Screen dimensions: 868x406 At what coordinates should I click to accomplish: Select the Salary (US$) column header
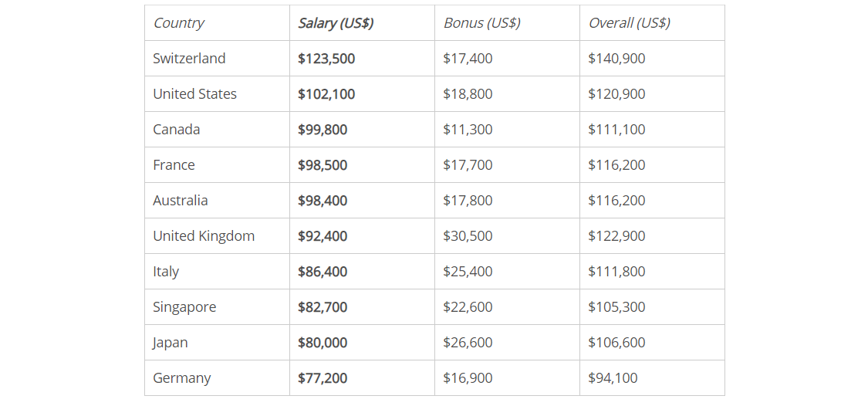(336, 23)
